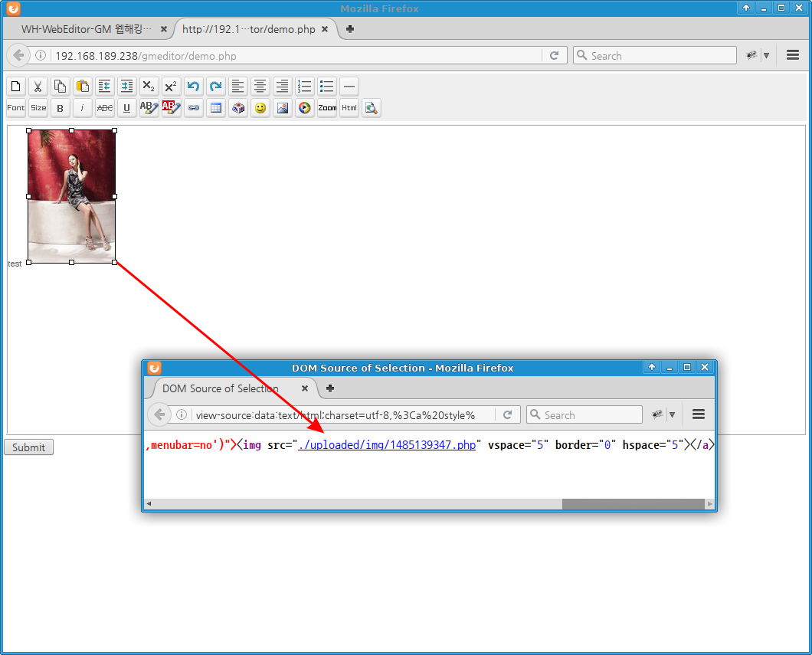Insert a table
This screenshot has width=812, height=655.
(x=216, y=108)
